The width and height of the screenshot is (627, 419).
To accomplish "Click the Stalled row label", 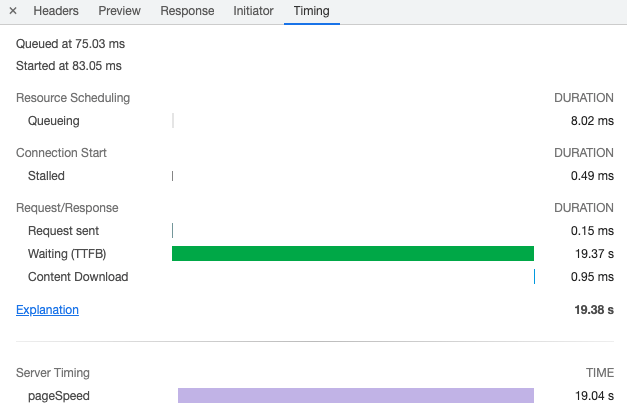I will (x=46, y=176).
